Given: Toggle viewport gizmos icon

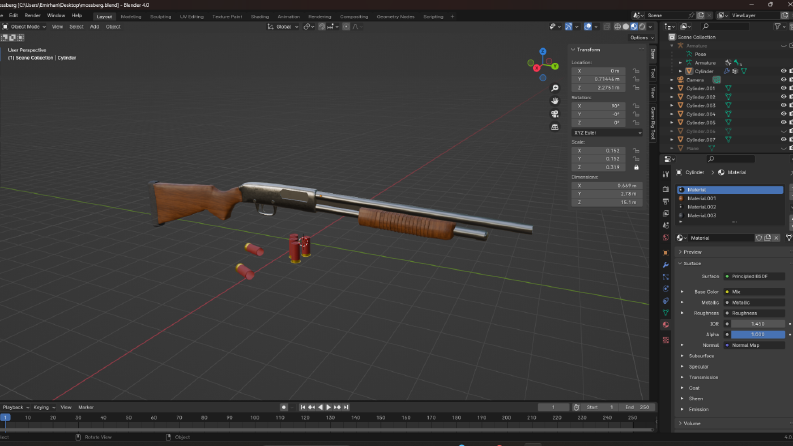Looking at the screenshot, I should 568,27.
